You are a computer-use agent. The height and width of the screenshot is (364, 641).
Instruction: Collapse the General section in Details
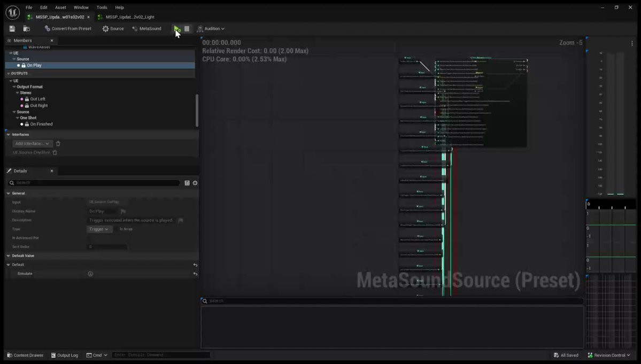click(8, 193)
